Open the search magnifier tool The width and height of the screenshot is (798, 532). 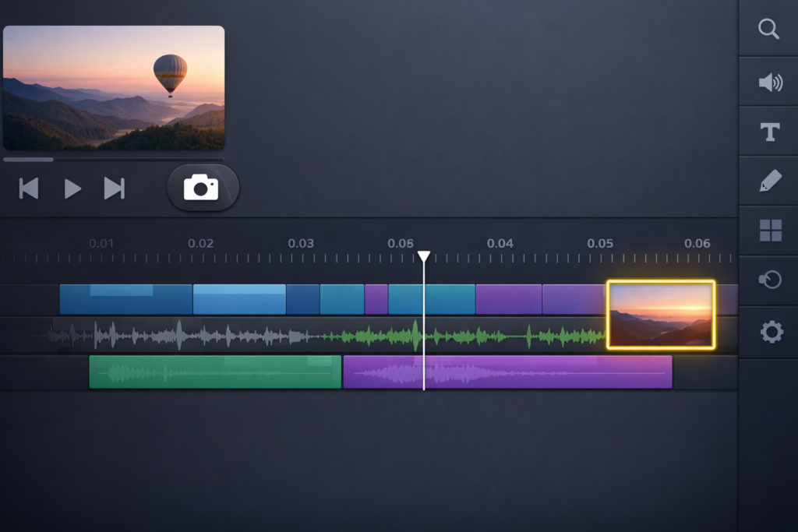(x=768, y=30)
